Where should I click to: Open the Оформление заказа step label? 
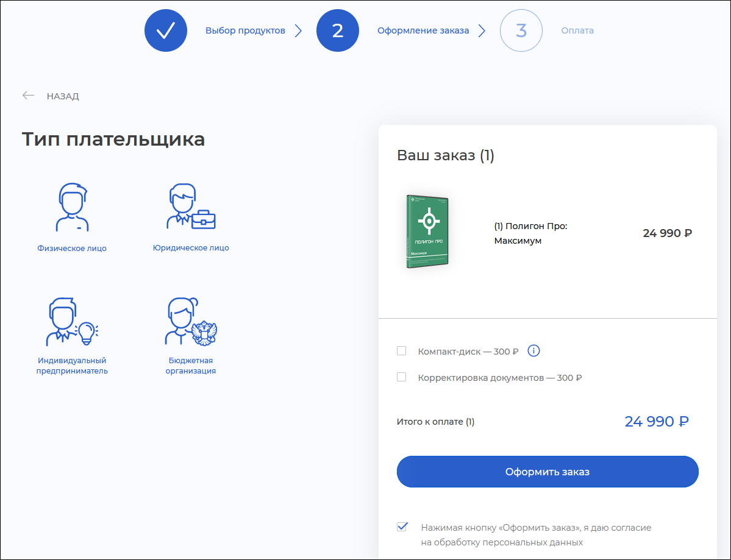(x=423, y=30)
